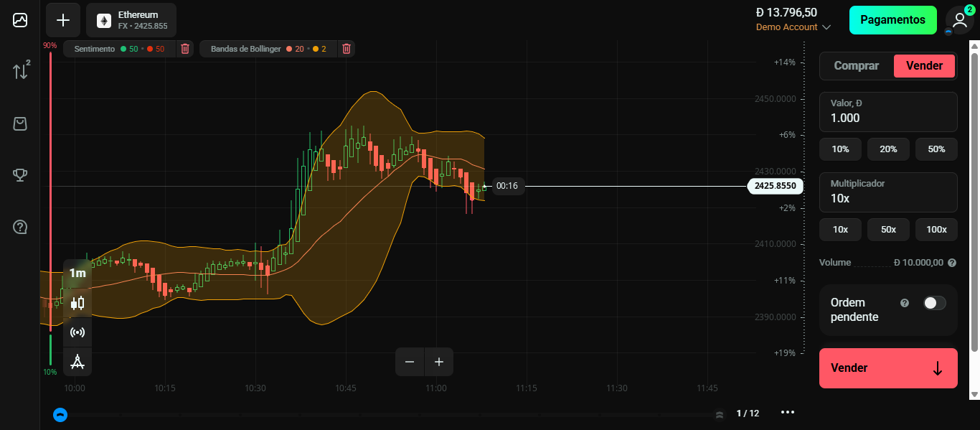Remove the Bandas de Bollinger indicator
The width and height of the screenshot is (980, 430).
tap(347, 49)
